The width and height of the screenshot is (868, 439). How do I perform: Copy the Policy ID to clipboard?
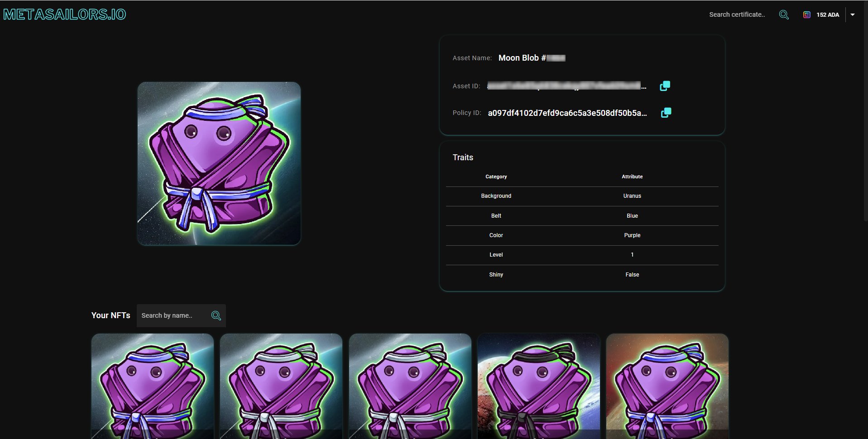666,113
